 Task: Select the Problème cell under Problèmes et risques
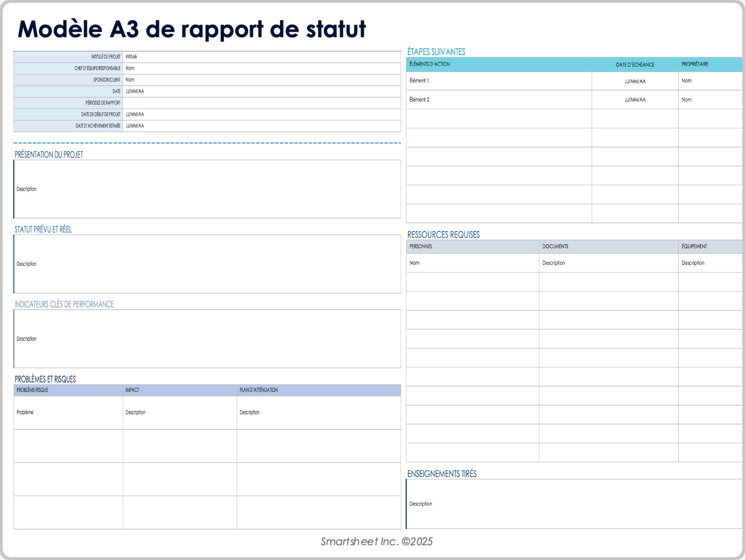point(68,412)
